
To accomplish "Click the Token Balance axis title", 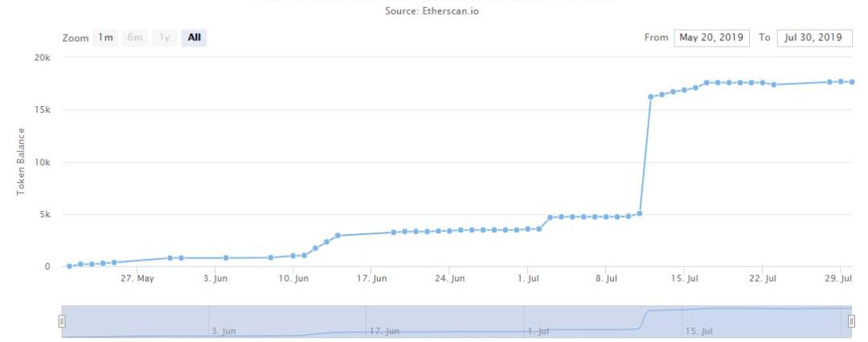I will (x=21, y=162).
